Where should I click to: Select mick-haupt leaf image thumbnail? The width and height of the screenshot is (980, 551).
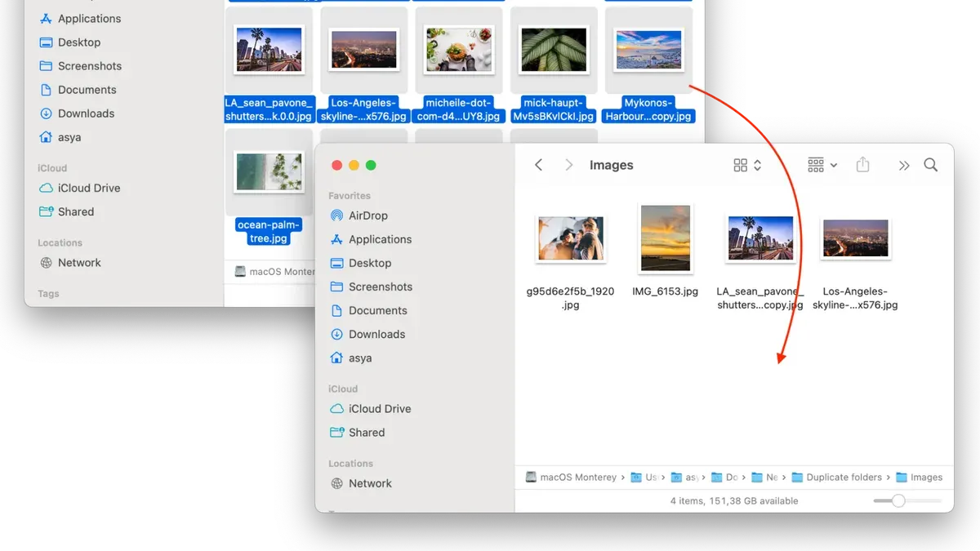click(x=554, y=49)
